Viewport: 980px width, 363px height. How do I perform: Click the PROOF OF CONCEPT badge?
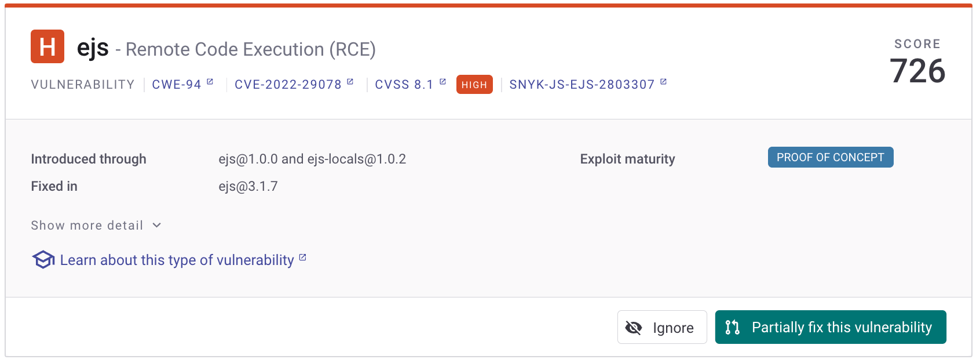pyautogui.click(x=831, y=157)
